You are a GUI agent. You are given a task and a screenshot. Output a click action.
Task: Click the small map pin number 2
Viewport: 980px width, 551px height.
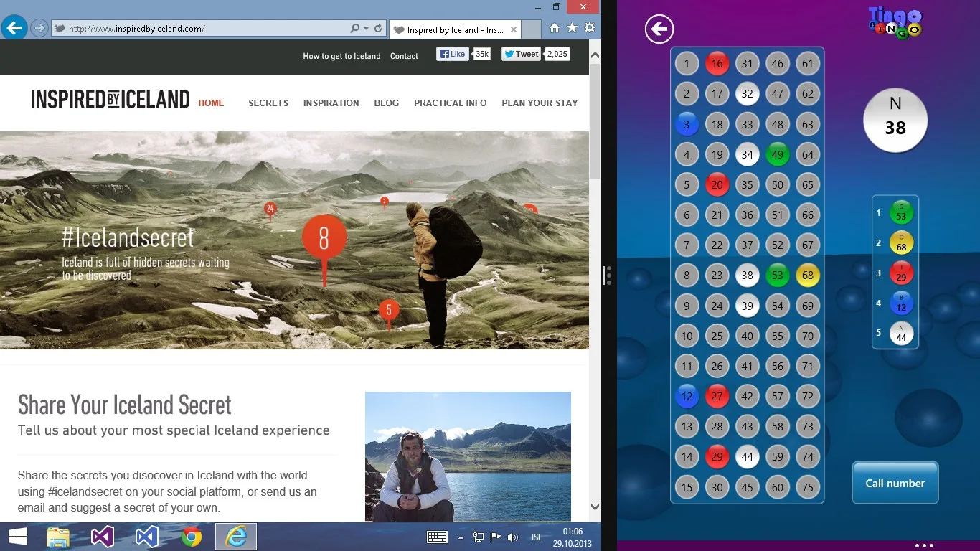pos(385,202)
